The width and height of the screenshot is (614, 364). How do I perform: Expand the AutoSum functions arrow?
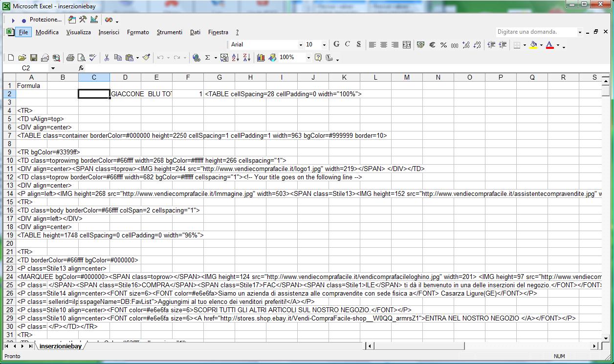coord(215,58)
